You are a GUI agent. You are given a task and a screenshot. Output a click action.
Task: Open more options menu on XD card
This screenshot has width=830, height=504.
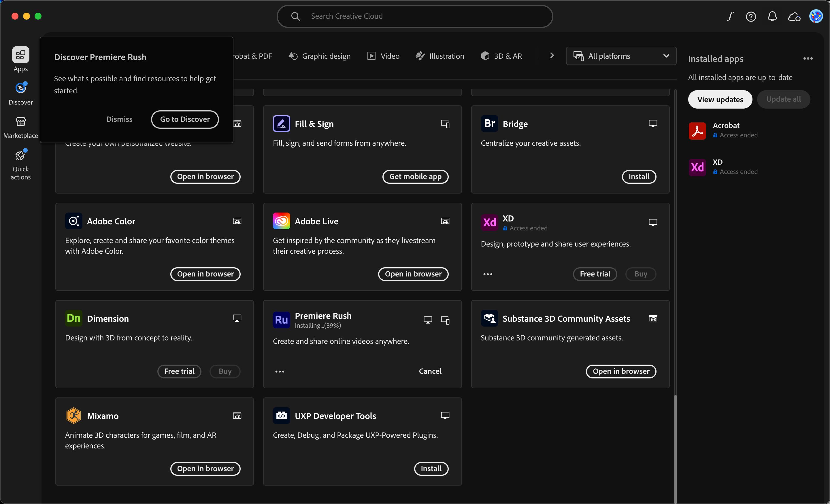point(487,274)
